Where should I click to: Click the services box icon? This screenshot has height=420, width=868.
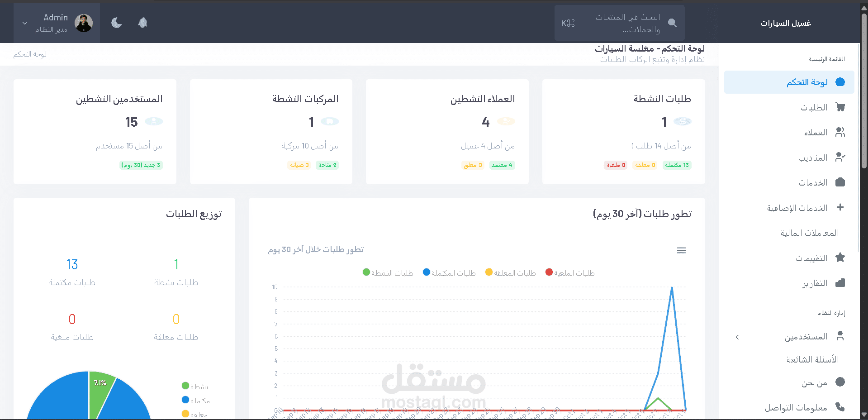point(840,182)
